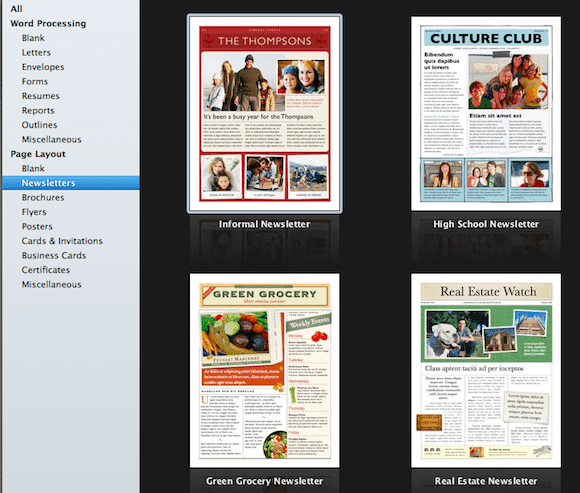
Task: Select the Real Estate Newsletter thumbnail
Action: [x=486, y=371]
